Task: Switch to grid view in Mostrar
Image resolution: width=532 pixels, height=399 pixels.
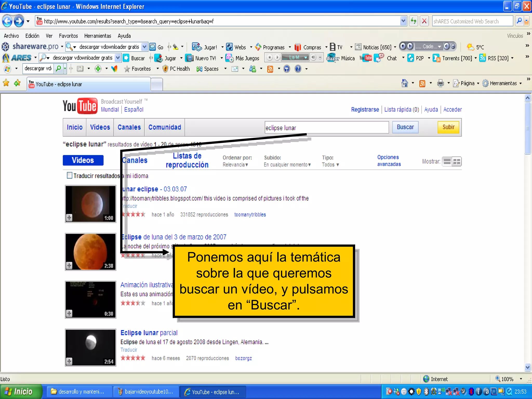Action: [456, 162]
